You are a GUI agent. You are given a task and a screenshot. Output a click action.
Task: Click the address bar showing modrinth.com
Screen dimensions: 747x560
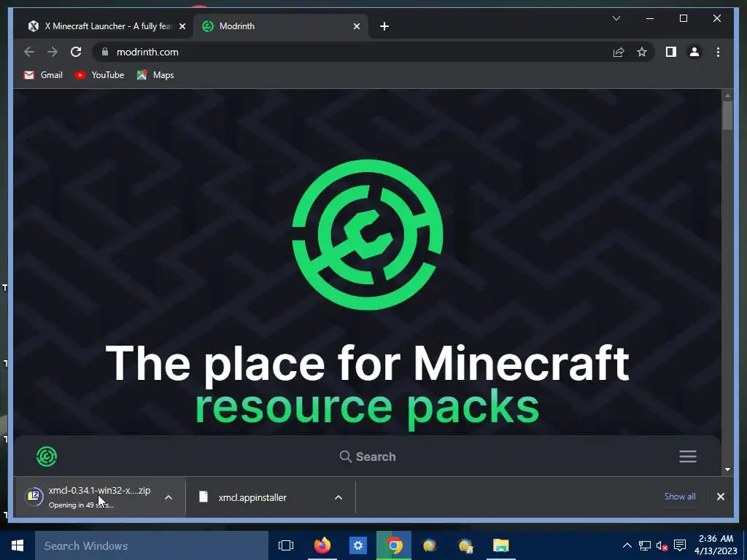point(352,52)
